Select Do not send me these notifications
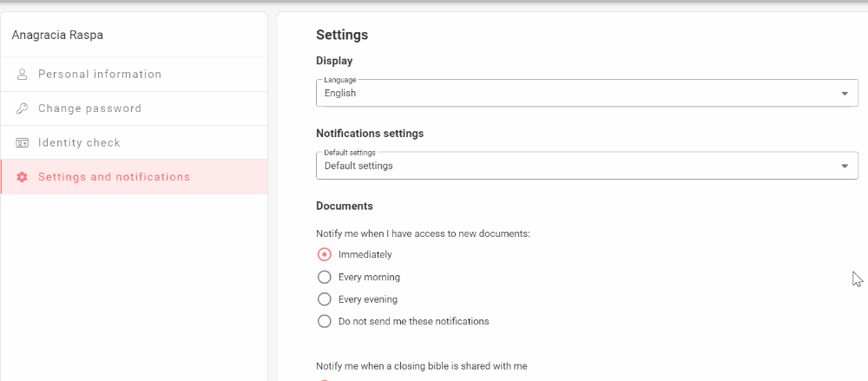 pyautogui.click(x=325, y=321)
